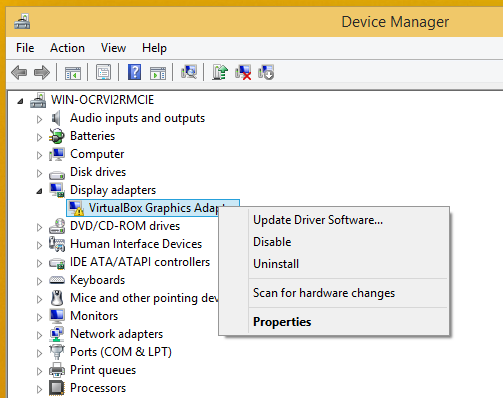Click the Uninstall device red-X toolbar icon
Viewport: 503px width, 398px height.
tap(243, 72)
